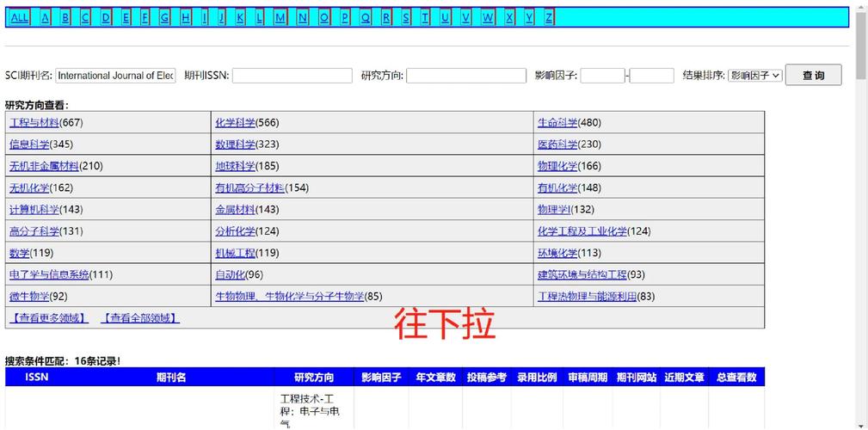Open the 计算机科学 research field
Viewport: 868px width, 430px height.
[34, 210]
